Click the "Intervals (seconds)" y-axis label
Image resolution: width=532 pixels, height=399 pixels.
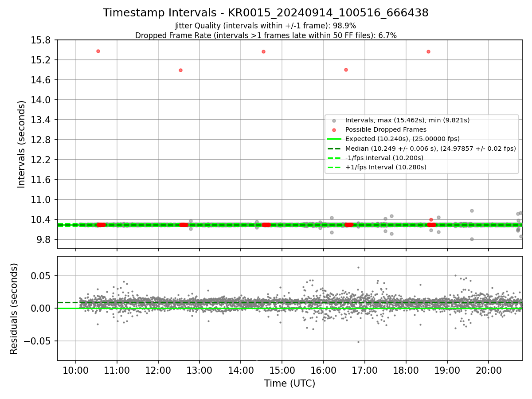click(22, 144)
